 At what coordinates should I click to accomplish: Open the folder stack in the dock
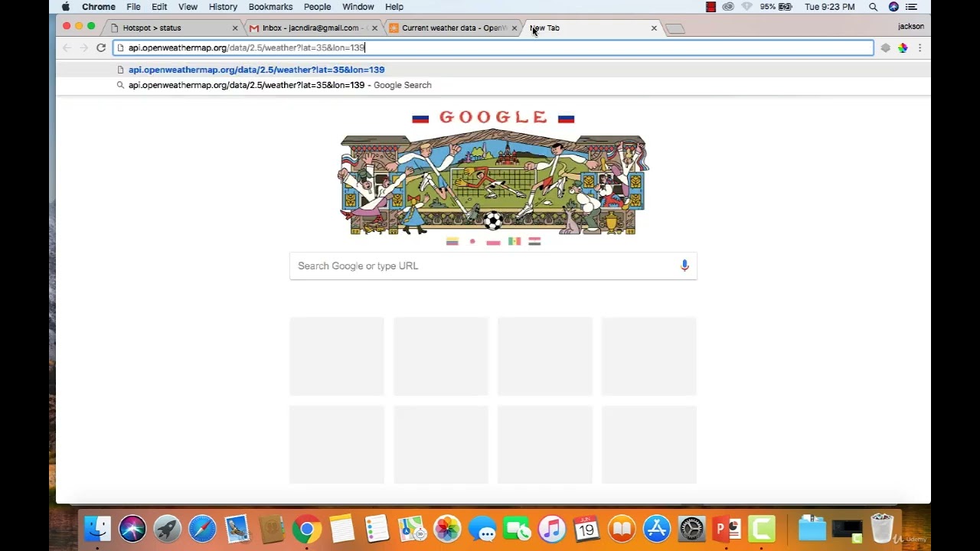click(x=812, y=529)
